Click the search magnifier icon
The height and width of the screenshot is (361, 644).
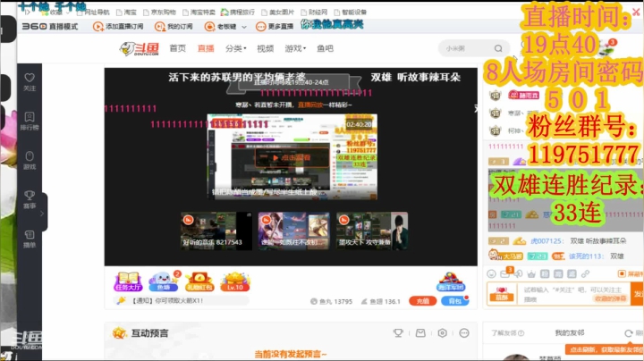(x=498, y=48)
